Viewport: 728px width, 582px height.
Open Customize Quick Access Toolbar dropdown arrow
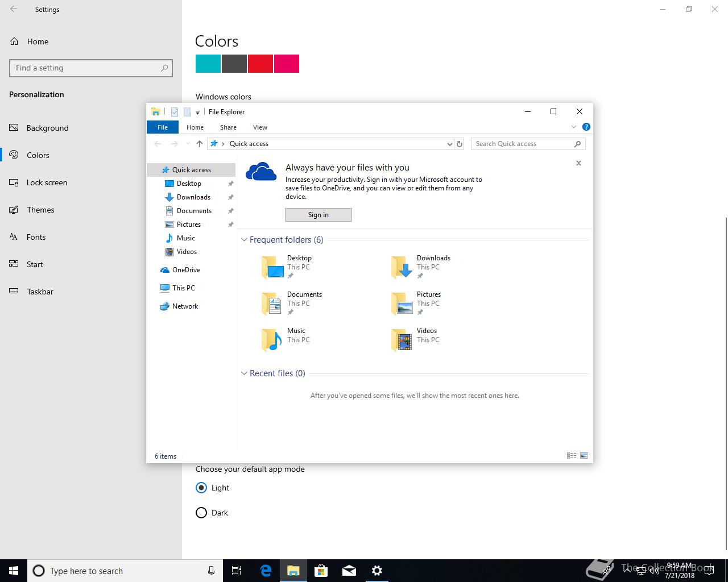(x=197, y=113)
